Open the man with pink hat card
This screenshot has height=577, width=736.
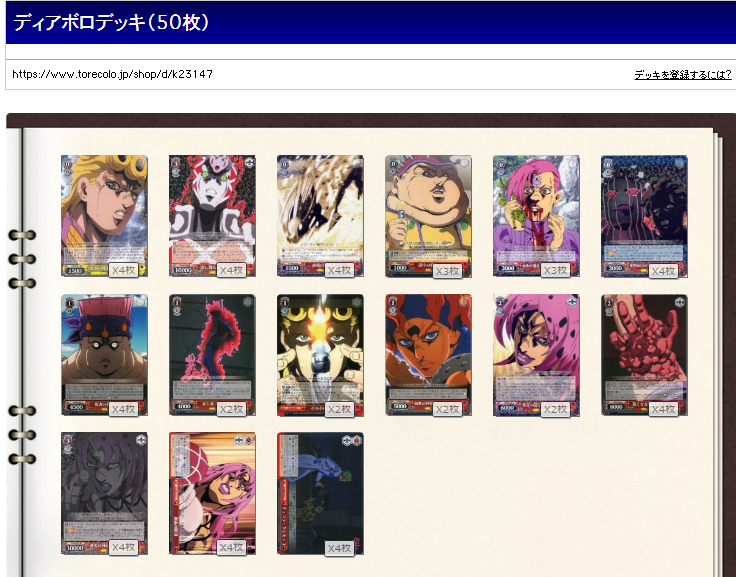[x=104, y=355]
